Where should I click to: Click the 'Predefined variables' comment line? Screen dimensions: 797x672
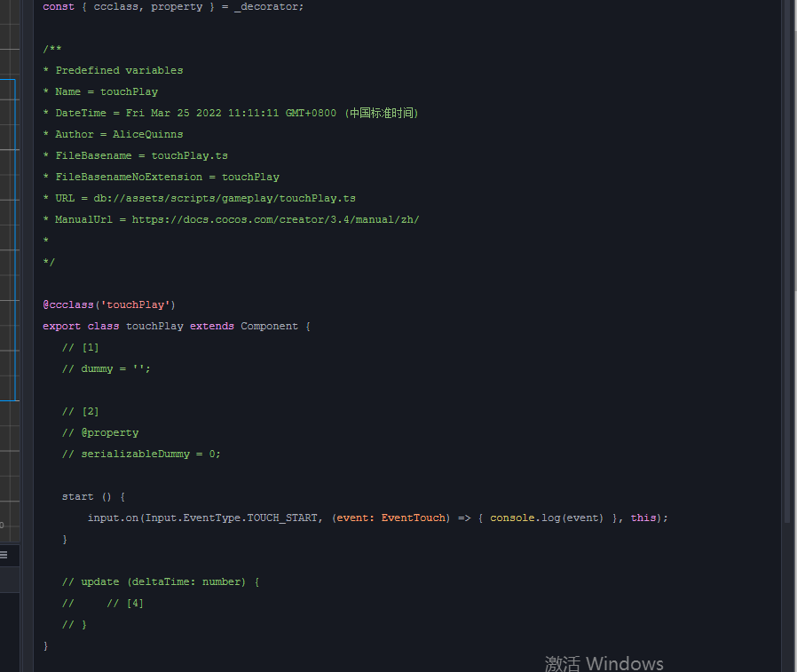(x=114, y=71)
